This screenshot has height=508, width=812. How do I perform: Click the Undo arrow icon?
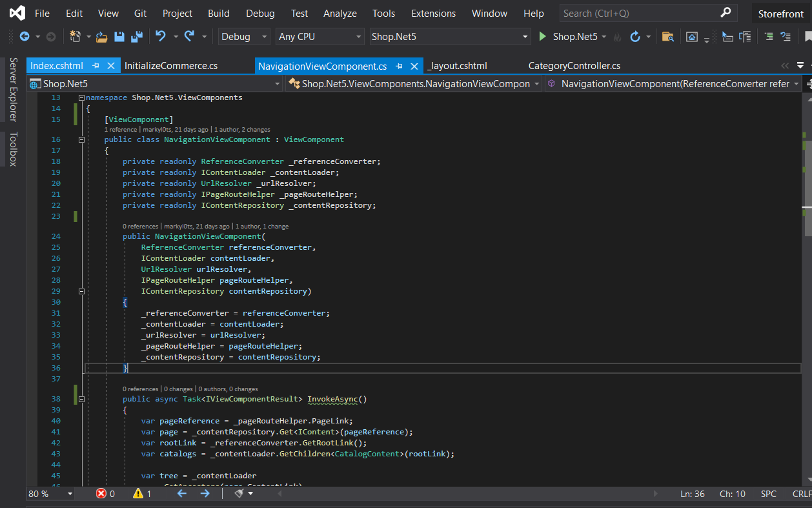[161, 37]
